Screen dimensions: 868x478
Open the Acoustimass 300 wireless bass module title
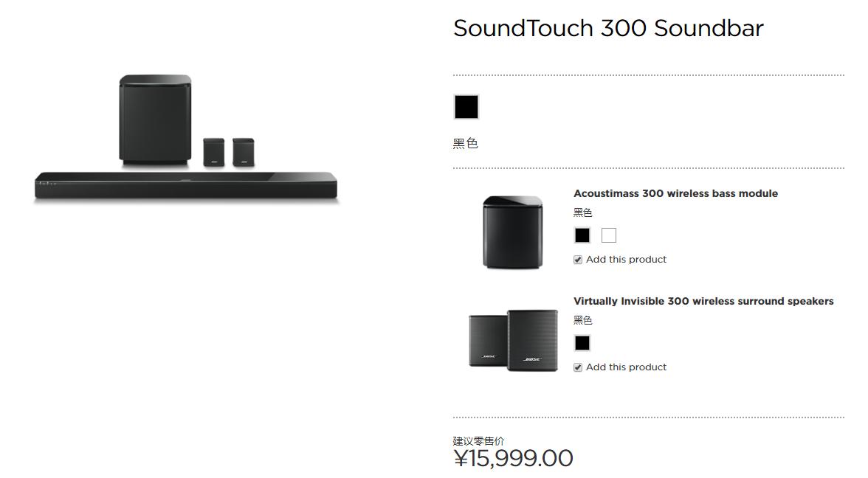point(675,193)
